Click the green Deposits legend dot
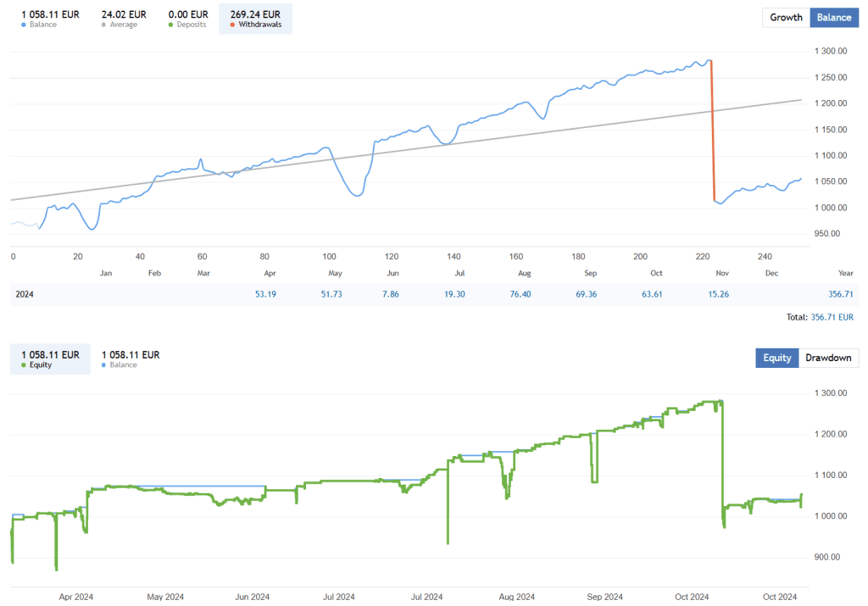This screenshot has width=868, height=606. [x=173, y=25]
